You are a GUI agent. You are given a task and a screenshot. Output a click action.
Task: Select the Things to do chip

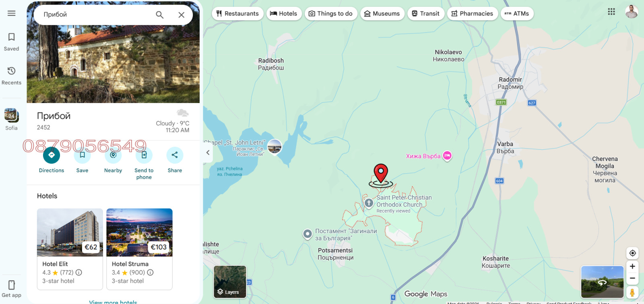[330, 14]
